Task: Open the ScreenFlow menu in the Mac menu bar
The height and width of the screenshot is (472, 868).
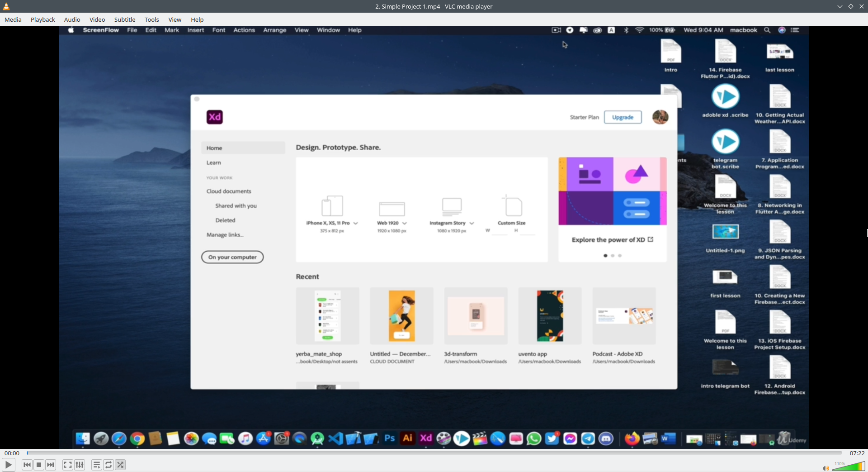Action: 101,30
